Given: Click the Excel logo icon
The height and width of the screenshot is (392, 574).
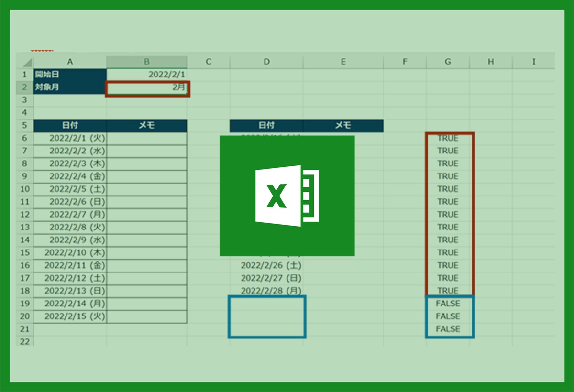Looking at the screenshot, I should click(x=287, y=196).
